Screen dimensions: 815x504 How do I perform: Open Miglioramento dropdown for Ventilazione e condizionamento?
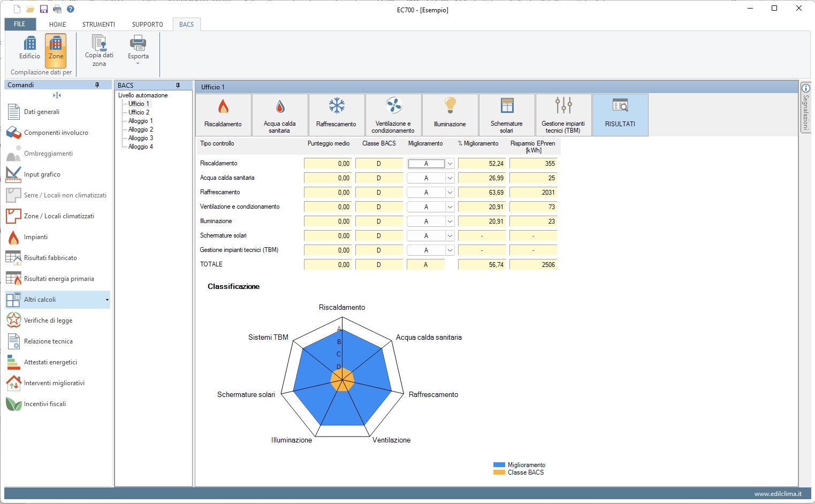click(x=450, y=207)
